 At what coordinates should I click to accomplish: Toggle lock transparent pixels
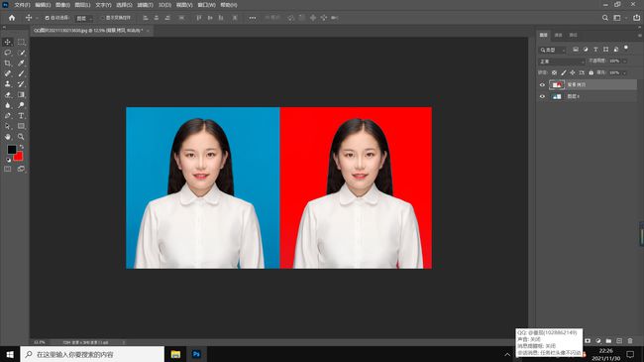[554, 72]
